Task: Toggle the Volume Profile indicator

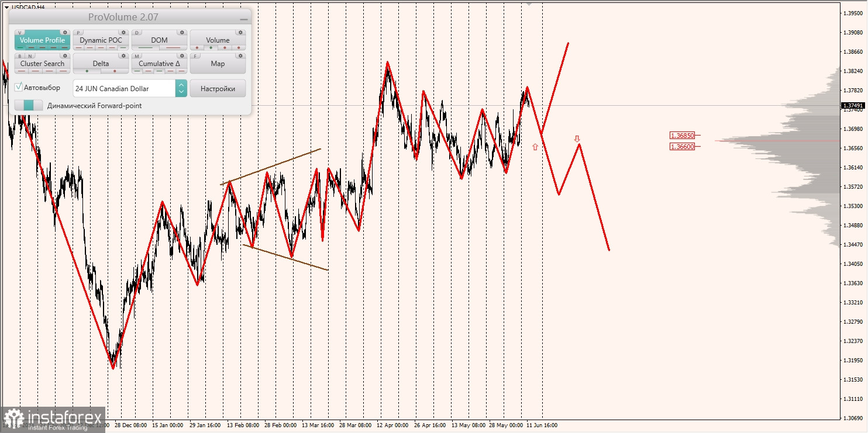Action: coord(42,40)
